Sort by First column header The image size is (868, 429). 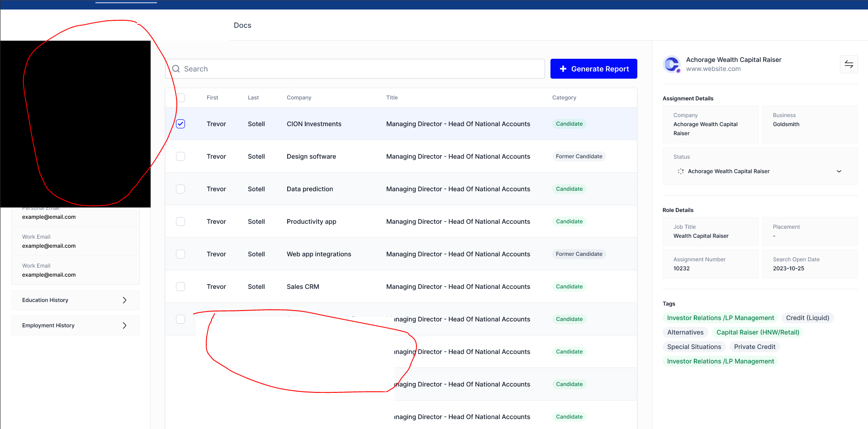212,98
